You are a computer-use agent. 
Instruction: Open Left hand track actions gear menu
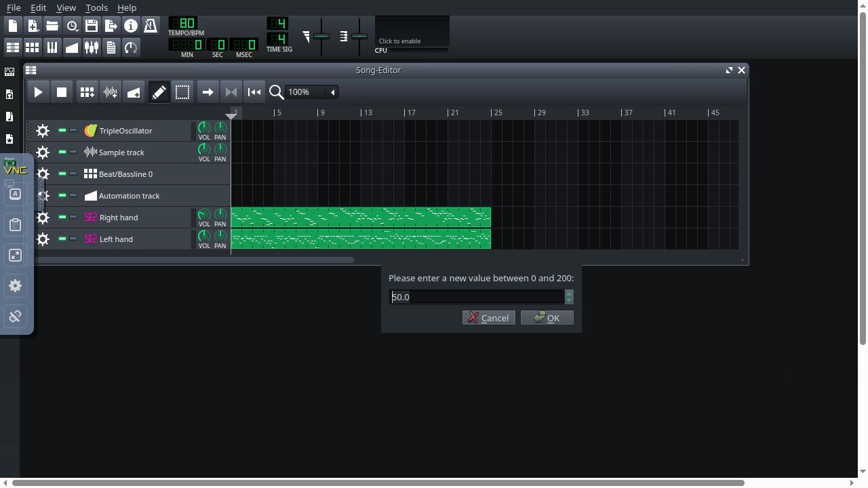point(43,239)
